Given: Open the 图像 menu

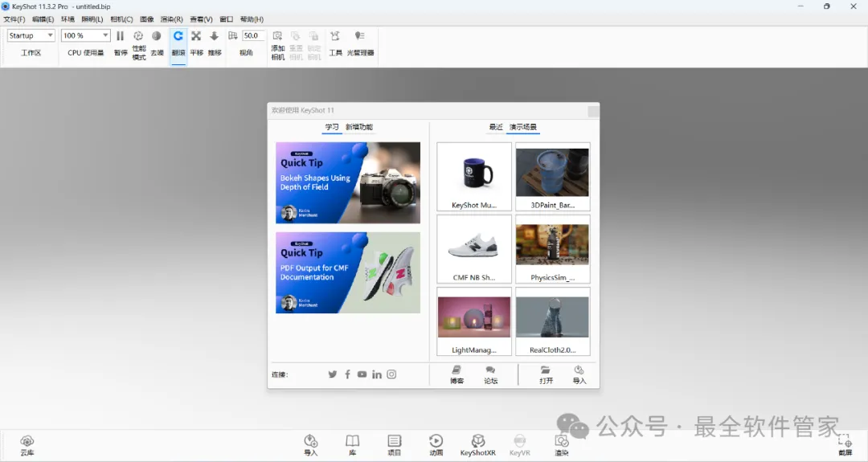Looking at the screenshot, I should (147, 19).
